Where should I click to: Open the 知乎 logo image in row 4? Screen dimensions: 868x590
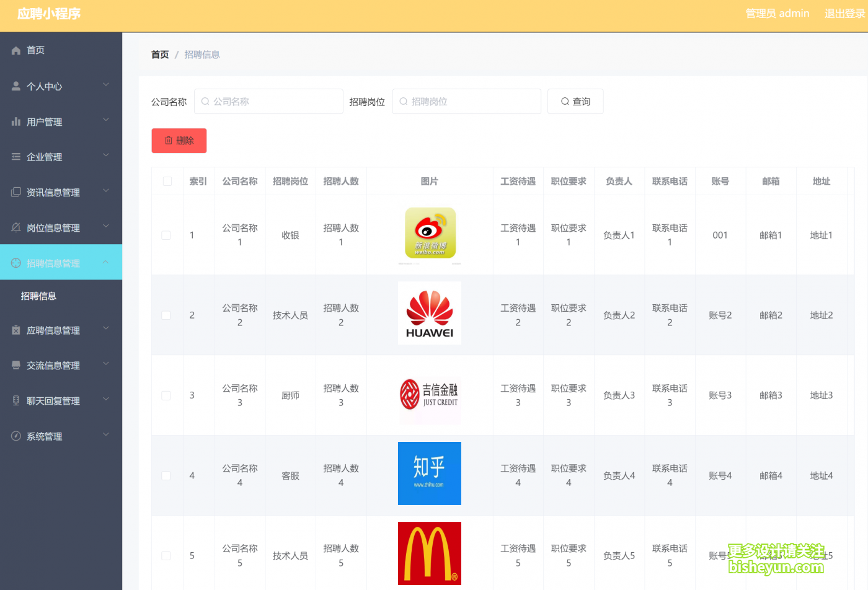click(430, 473)
